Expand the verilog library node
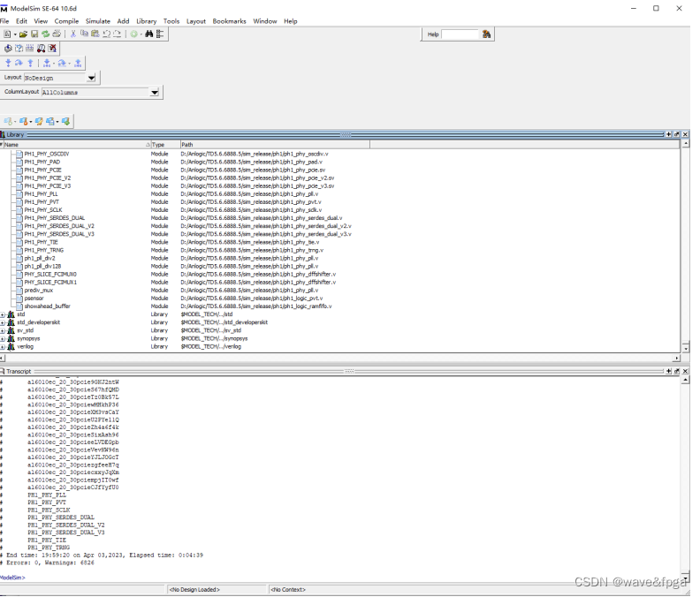This screenshot has height=597, width=700. click(3, 347)
